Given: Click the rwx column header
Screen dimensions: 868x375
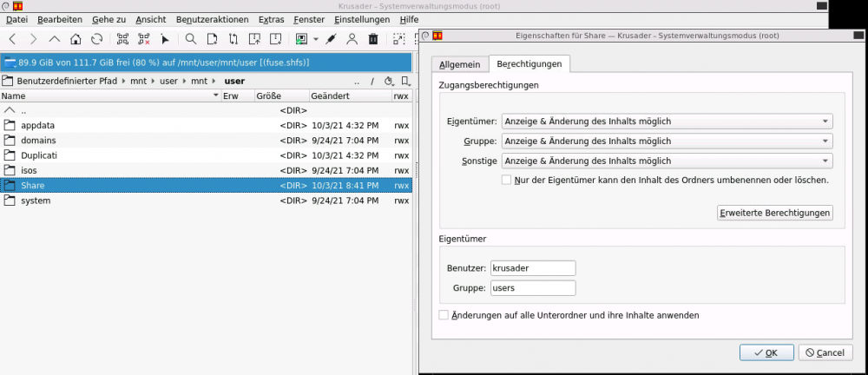Looking at the screenshot, I should [401, 95].
